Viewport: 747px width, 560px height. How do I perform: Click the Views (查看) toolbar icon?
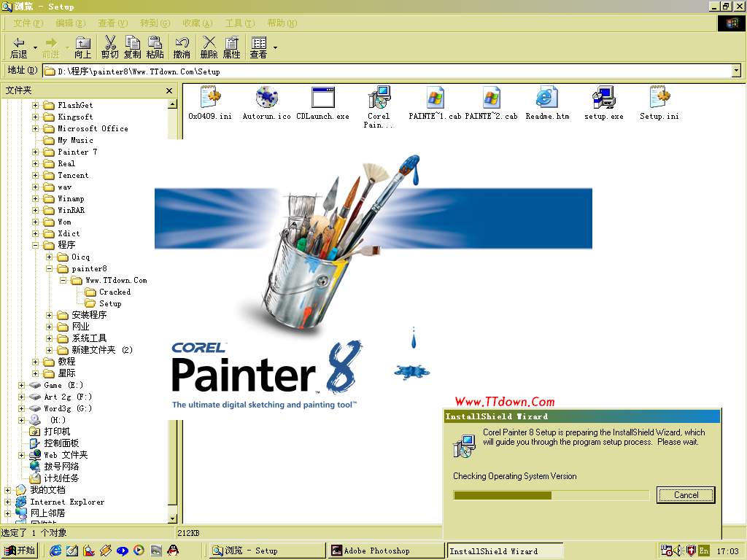(x=259, y=47)
